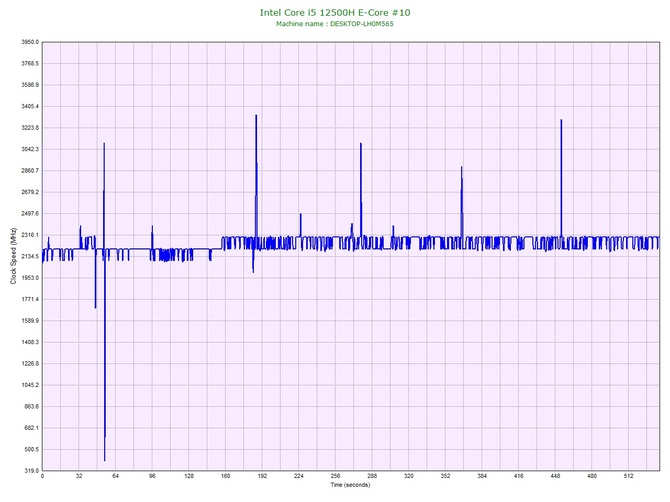This screenshot has width=670, height=502.
Task: Click the 96 second x-axis tick label
Action: [x=152, y=476]
